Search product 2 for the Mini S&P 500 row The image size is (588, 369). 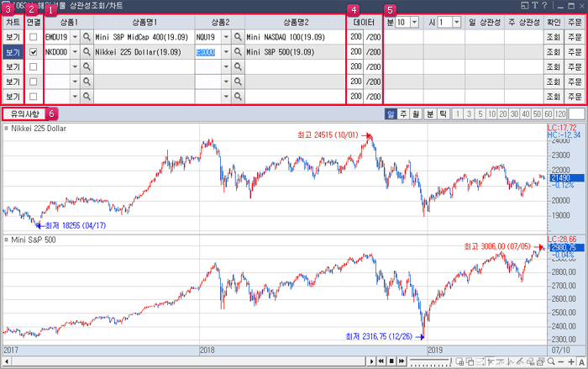(238, 52)
